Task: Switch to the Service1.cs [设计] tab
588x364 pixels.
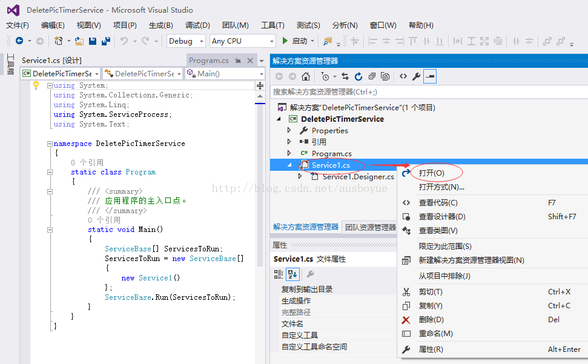Action: pos(51,61)
